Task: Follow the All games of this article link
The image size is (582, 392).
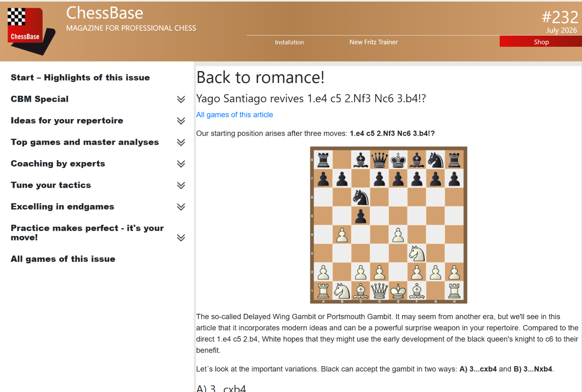Action: click(x=235, y=115)
